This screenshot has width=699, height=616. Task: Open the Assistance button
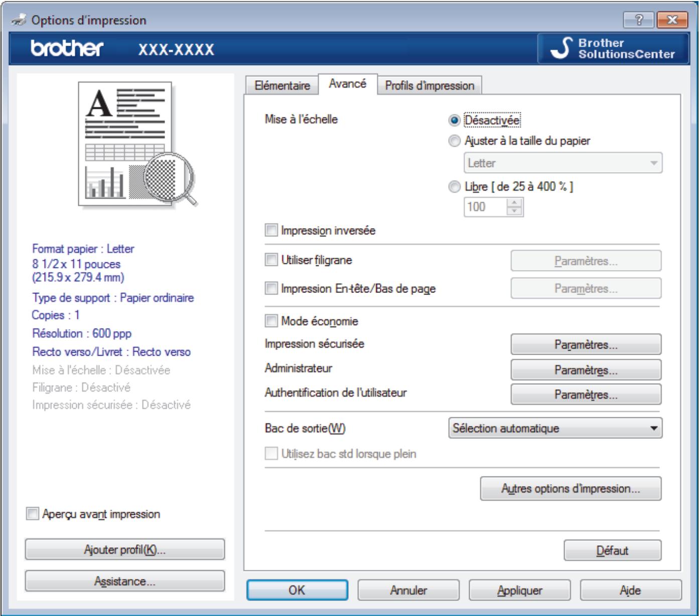click(125, 581)
